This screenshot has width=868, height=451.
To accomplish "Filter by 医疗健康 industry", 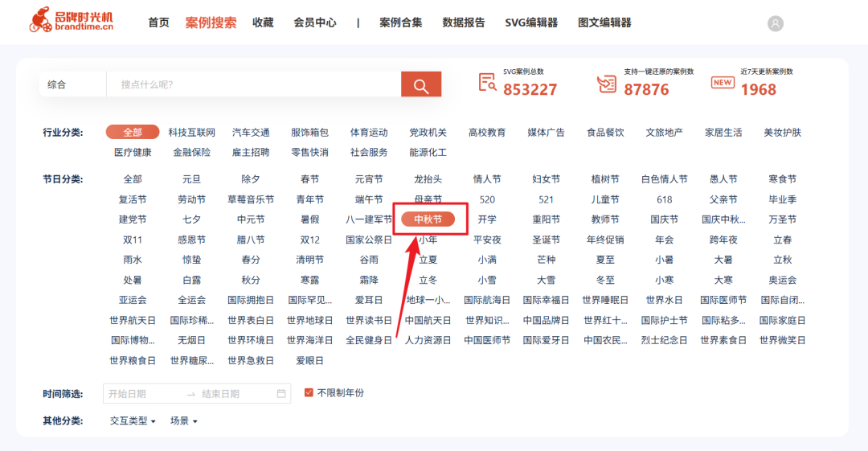I will coord(133,153).
